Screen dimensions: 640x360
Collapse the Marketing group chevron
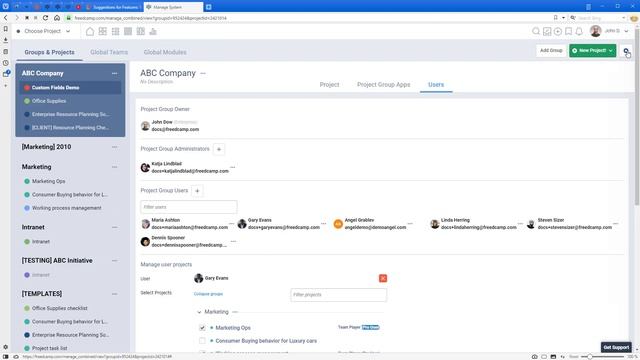coord(199,312)
